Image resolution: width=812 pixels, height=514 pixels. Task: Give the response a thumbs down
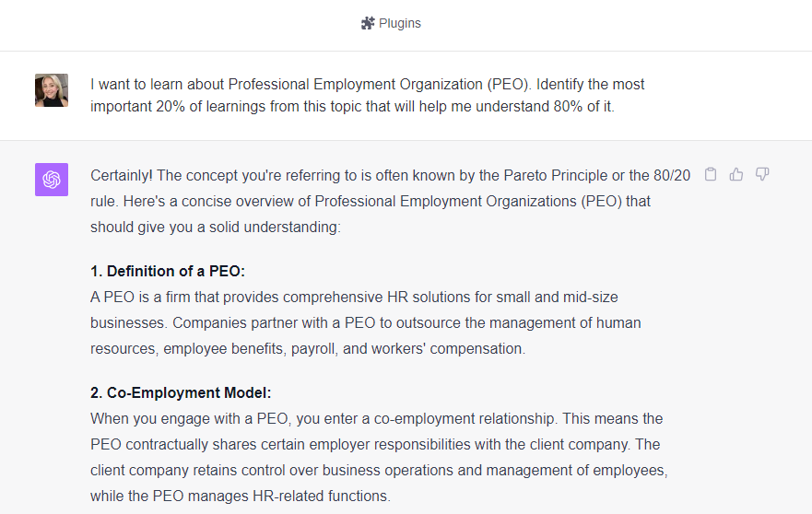pos(762,174)
